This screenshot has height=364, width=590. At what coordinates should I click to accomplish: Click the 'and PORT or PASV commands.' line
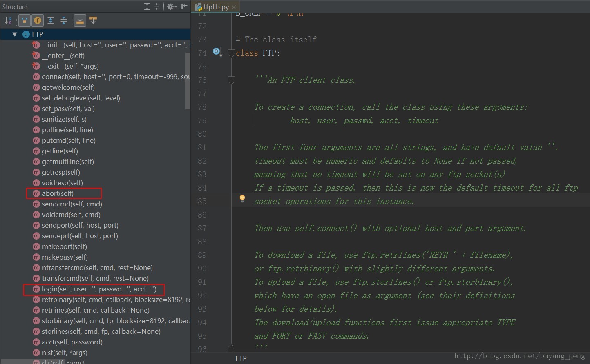[x=312, y=336]
